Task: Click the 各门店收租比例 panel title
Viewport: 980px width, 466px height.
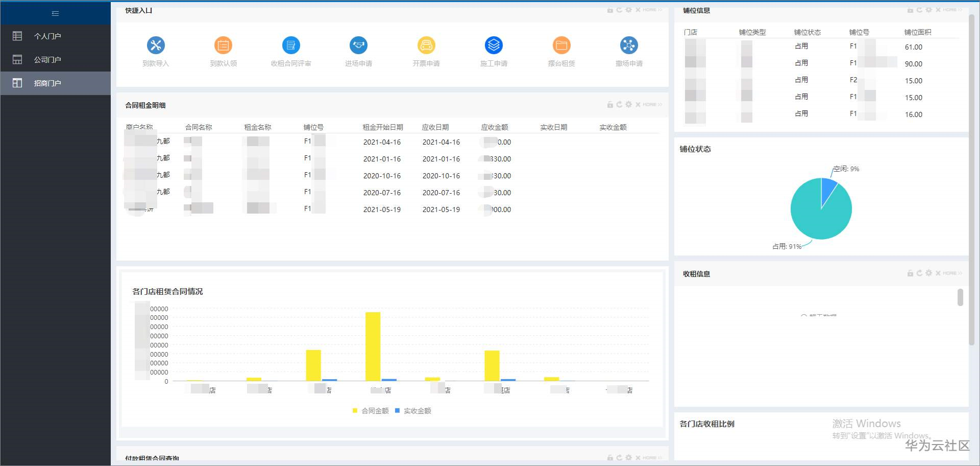Action: click(707, 424)
